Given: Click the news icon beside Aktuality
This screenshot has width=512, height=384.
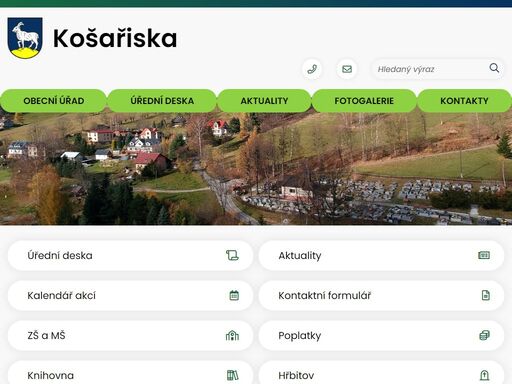Looking at the screenshot, I should [484, 255].
